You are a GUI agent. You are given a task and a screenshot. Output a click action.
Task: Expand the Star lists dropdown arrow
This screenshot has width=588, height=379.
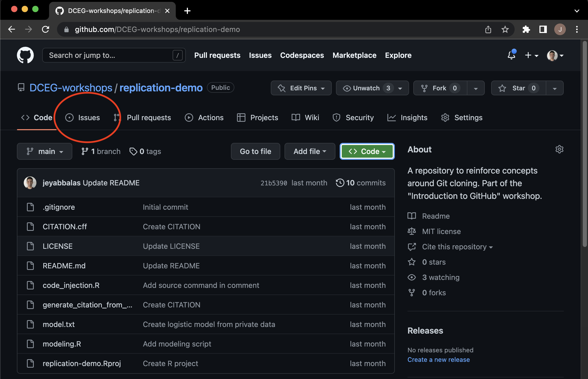[x=554, y=88]
